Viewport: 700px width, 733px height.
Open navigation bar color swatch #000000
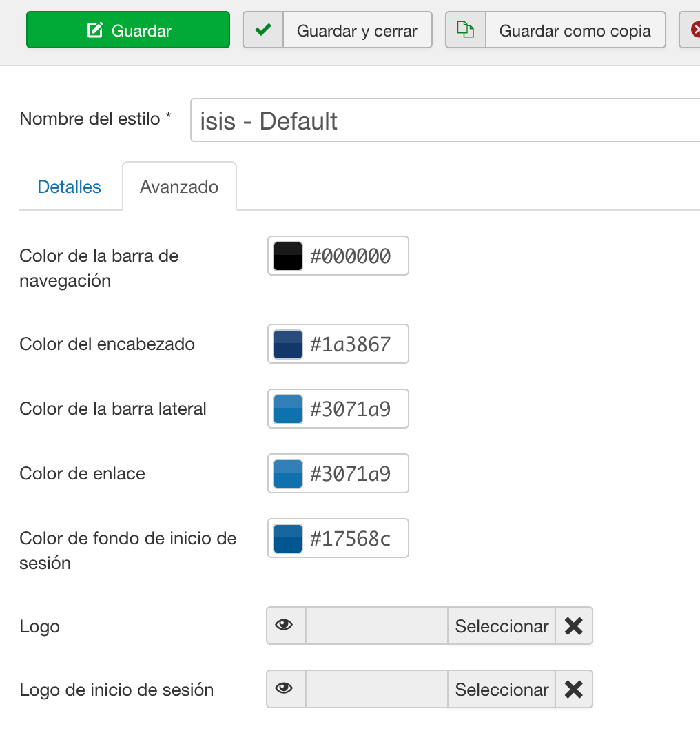point(287,256)
